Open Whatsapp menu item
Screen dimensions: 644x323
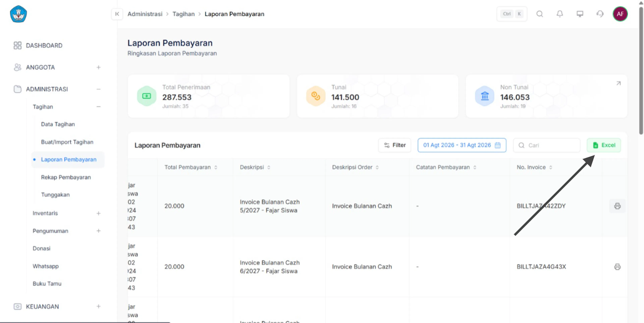[45, 266]
